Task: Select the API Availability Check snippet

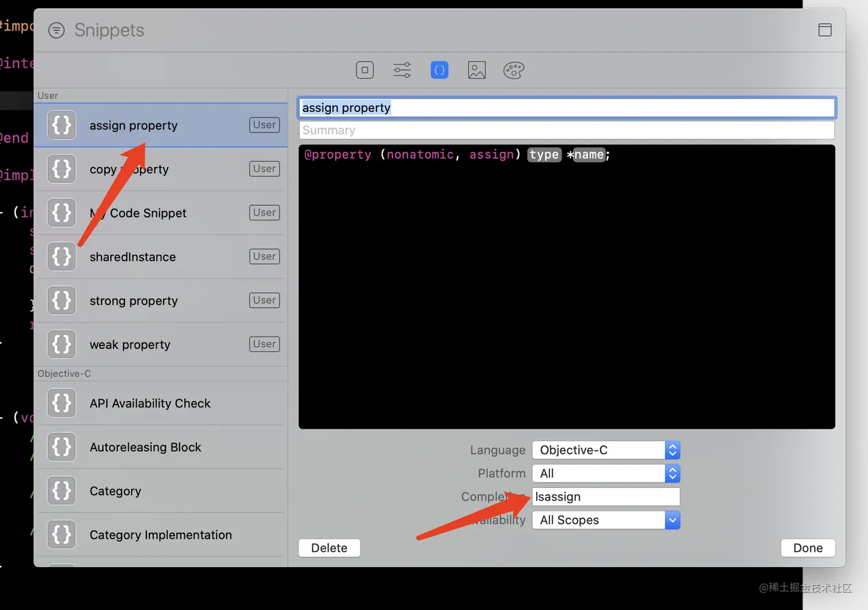Action: [x=161, y=403]
